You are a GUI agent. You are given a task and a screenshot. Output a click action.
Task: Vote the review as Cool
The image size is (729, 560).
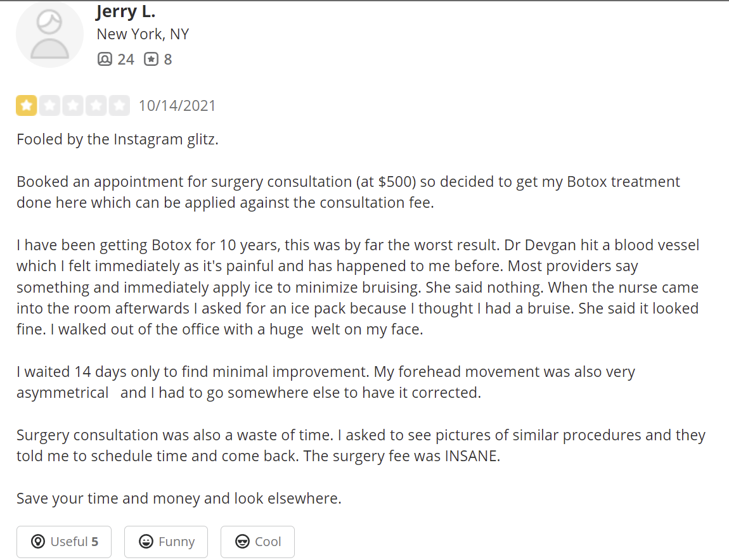click(257, 542)
